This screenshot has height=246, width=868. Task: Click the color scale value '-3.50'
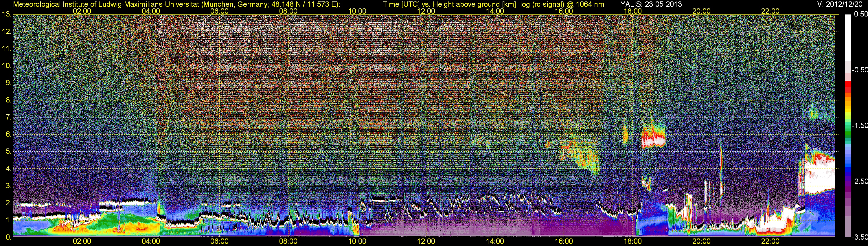860,237
